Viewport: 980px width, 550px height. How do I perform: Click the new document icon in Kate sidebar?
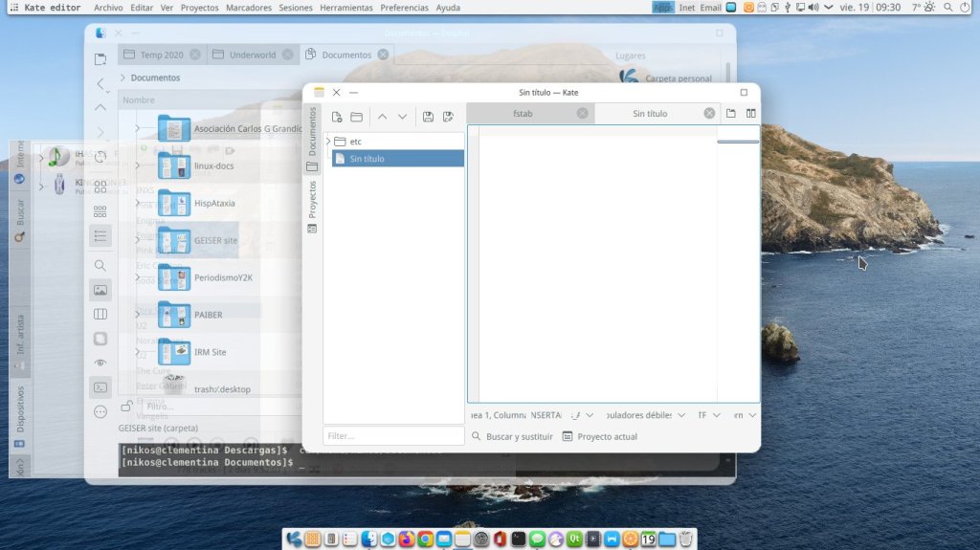click(x=337, y=117)
